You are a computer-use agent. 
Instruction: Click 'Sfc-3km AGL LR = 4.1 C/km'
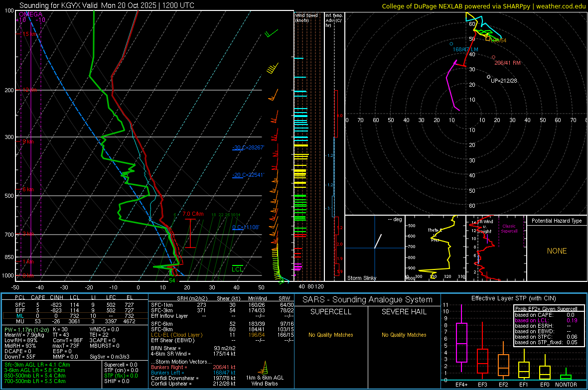click(x=37, y=365)
